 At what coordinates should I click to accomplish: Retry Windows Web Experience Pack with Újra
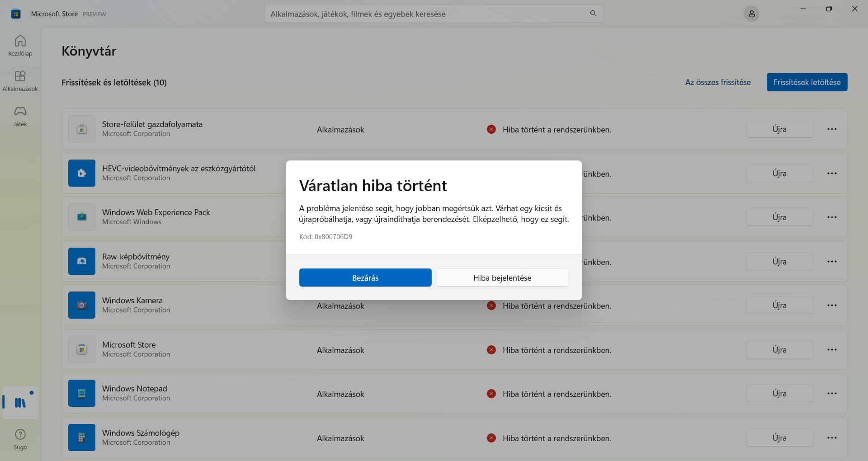[x=779, y=217]
